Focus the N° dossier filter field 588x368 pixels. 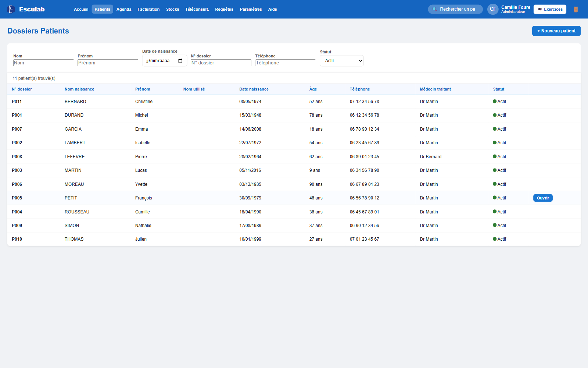point(221,63)
